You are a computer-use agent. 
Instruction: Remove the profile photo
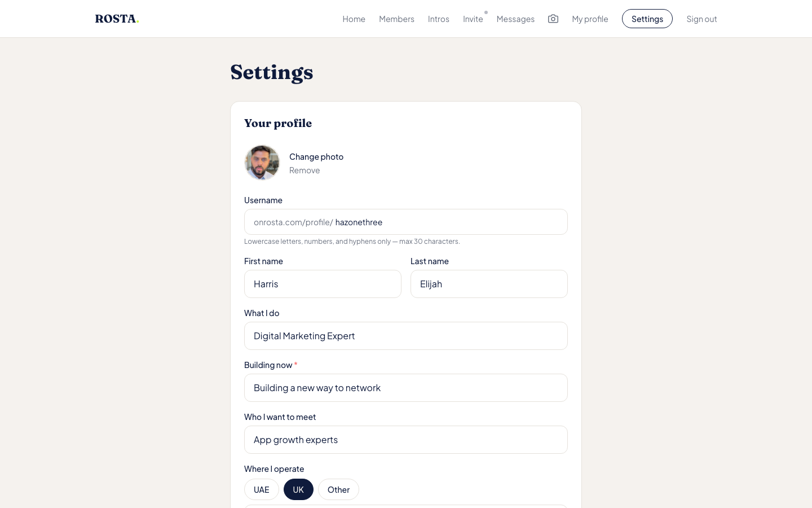(304, 170)
